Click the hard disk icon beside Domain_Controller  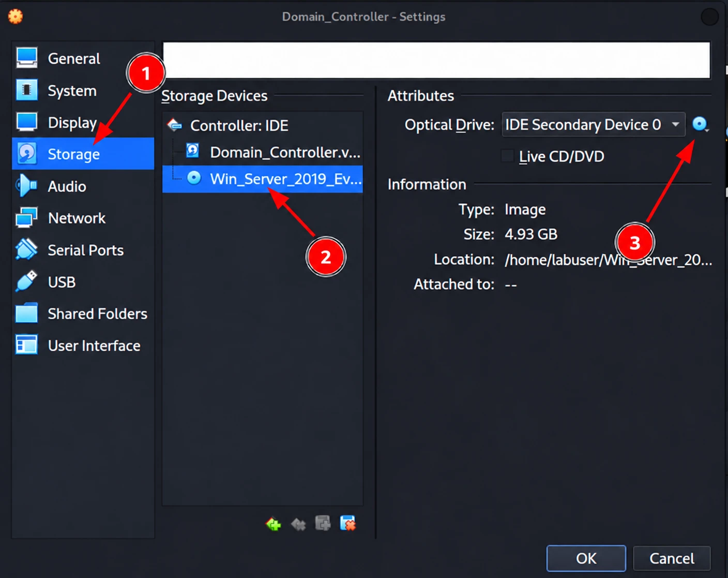[x=193, y=151]
